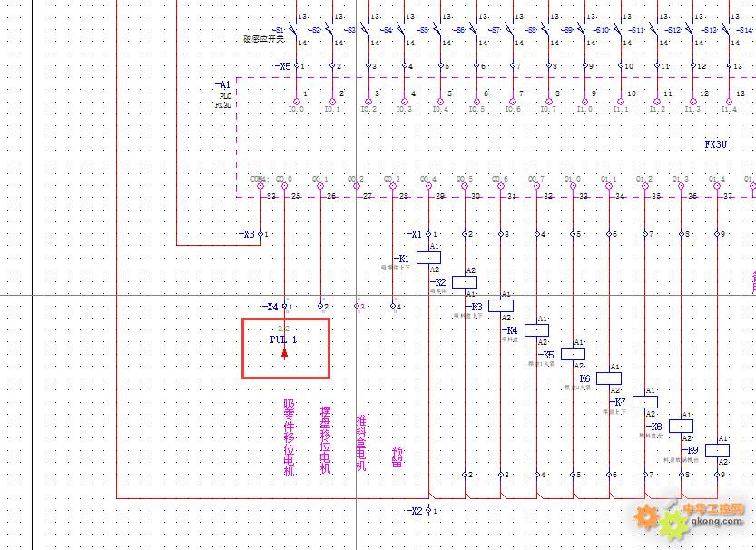This screenshot has width=756, height=550.
Task: Select the -K3 relay coil rectangle
Action: [501, 306]
